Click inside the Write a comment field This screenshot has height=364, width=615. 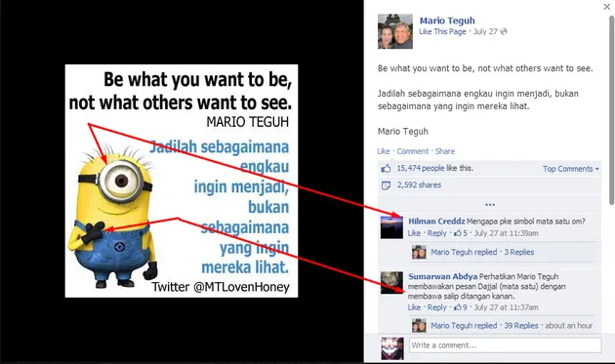(x=506, y=345)
